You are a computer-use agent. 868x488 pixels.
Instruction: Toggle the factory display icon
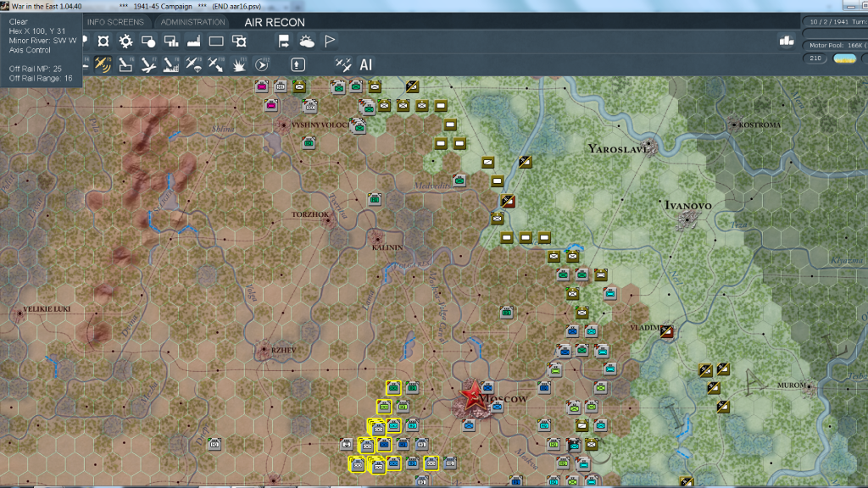pos(193,41)
